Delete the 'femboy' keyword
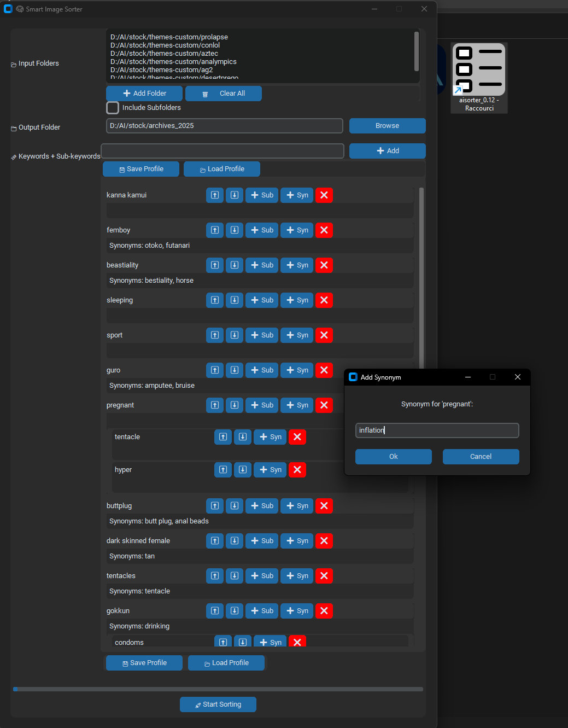The width and height of the screenshot is (568, 728). (324, 230)
